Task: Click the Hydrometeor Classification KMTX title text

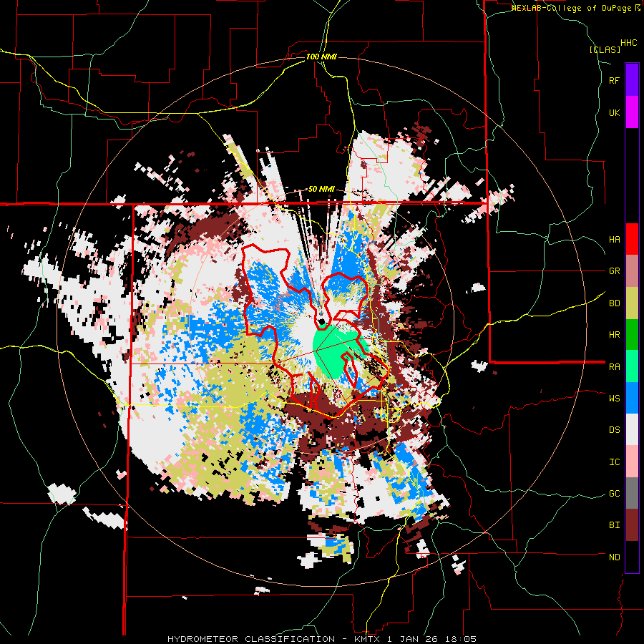Action: 322,639
